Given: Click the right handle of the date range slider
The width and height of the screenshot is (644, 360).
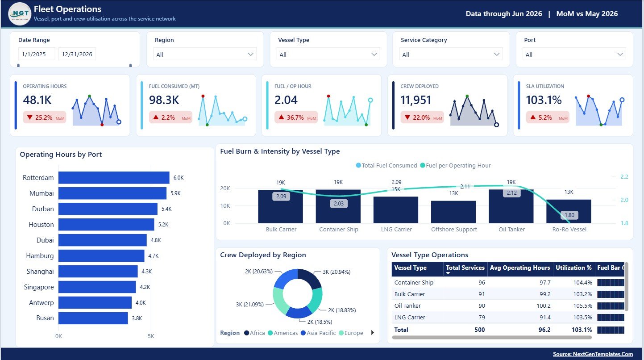Looking at the screenshot, I should 130,66.
